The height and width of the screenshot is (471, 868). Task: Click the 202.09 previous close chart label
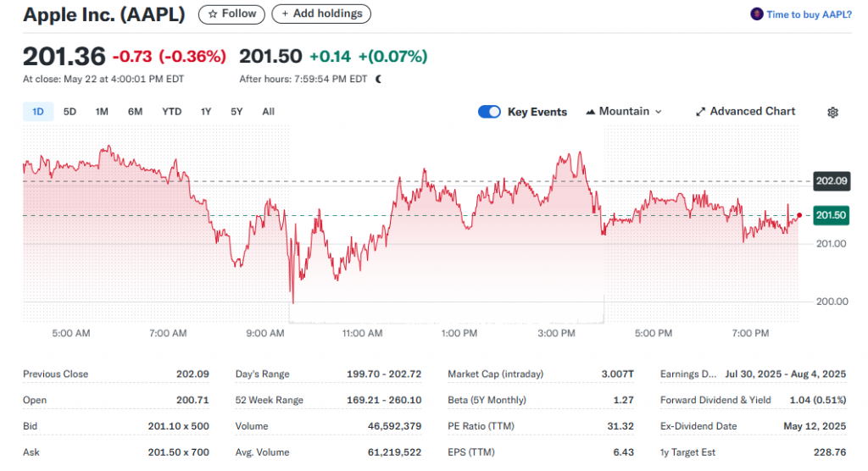[x=832, y=181]
